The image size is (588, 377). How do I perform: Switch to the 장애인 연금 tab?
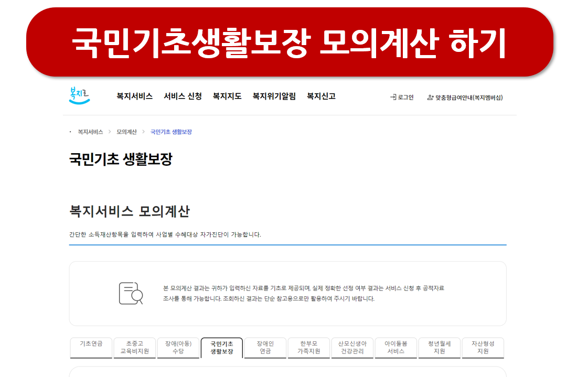tap(265, 347)
